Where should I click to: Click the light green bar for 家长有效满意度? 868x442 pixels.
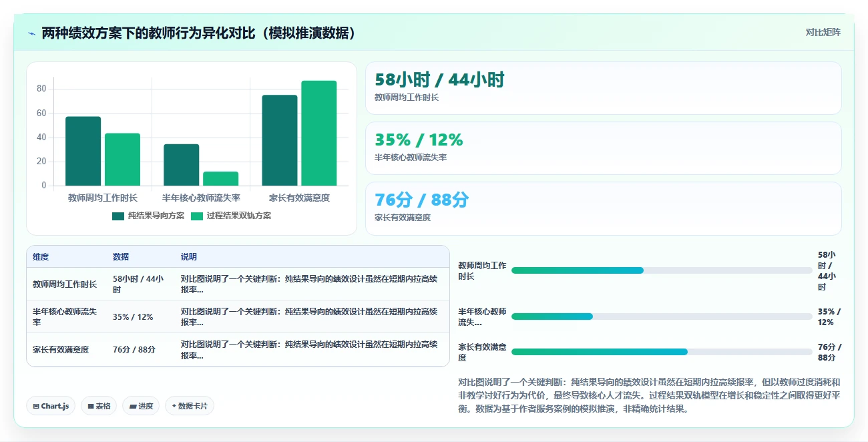tap(318, 133)
